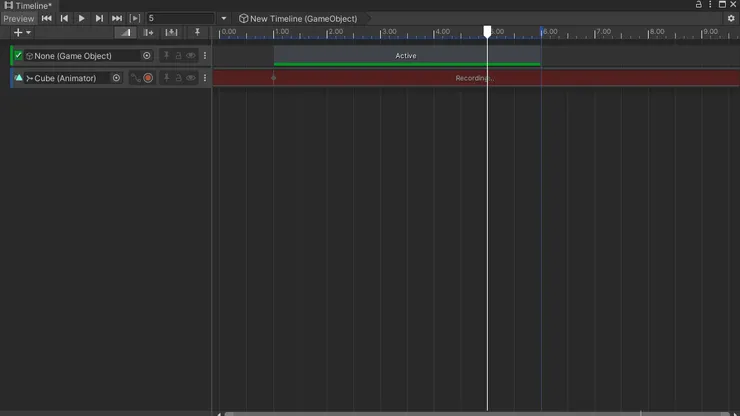Open Cube (Animator) track options menu
Viewport: 740px width, 416px height.
[x=205, y=78]
